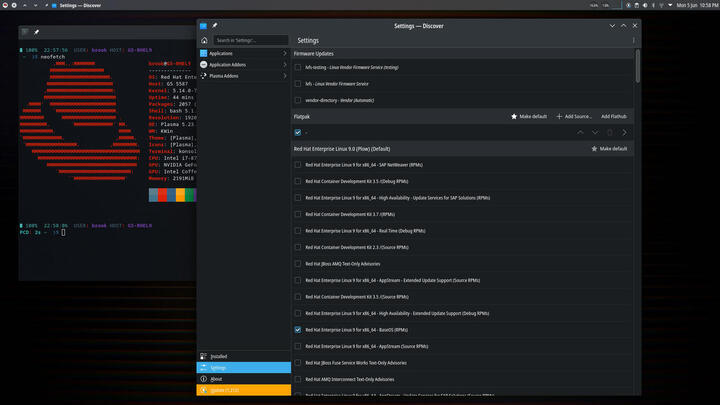Enable vendor-directory firmware source checkbox
Image resolution: width=720 pixels, height=405 pixels.
298,100
